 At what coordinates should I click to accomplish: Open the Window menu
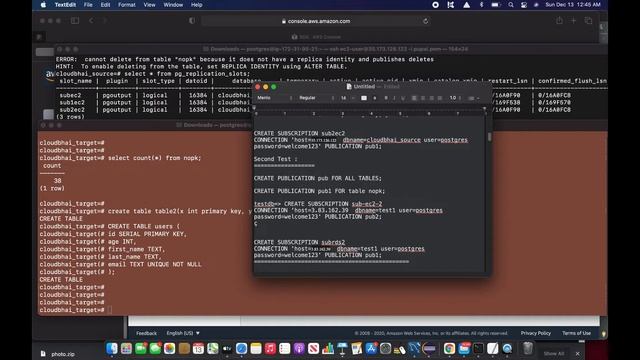click(x=173, y=5)
